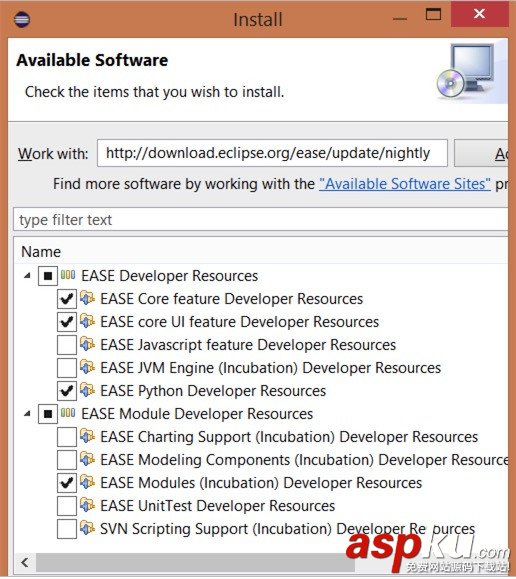Click the EASE Module Developer Resources category icon
Viewport: 516px width, 579px height.
click(68, 412)
